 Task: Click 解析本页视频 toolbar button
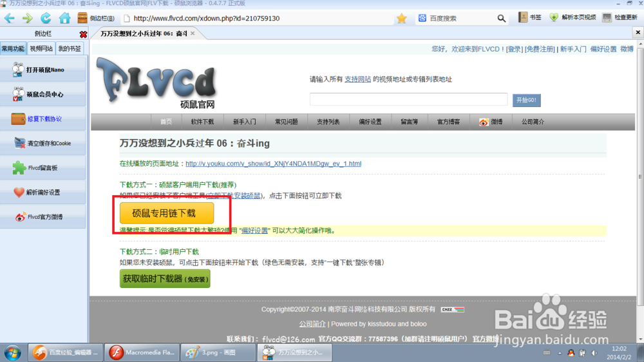coord(573,17)
